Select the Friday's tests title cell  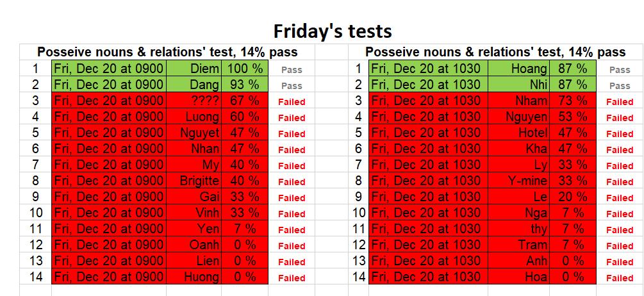(x=332, y=31)
